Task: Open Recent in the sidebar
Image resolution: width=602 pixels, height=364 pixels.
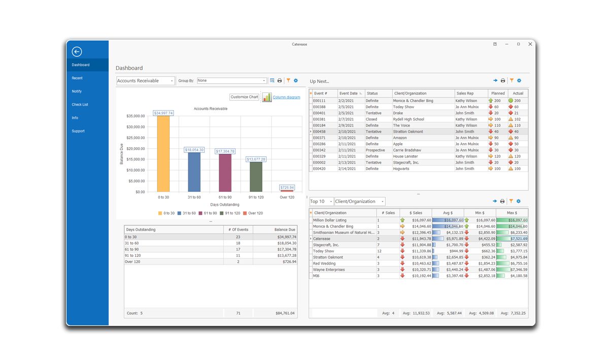Action: click(77, 78)
